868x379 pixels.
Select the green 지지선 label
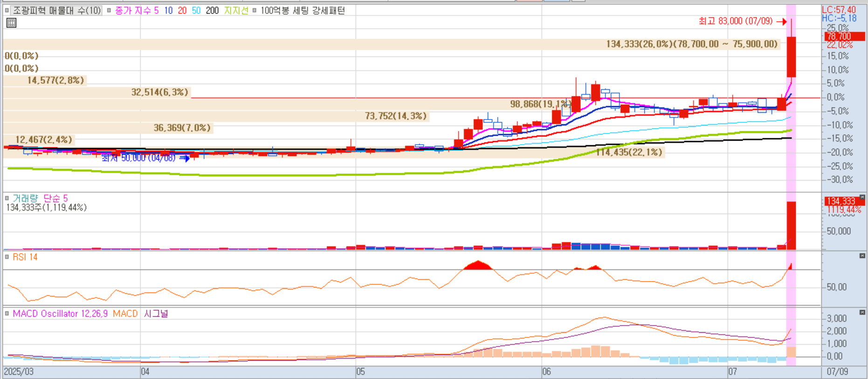(236, 10)
